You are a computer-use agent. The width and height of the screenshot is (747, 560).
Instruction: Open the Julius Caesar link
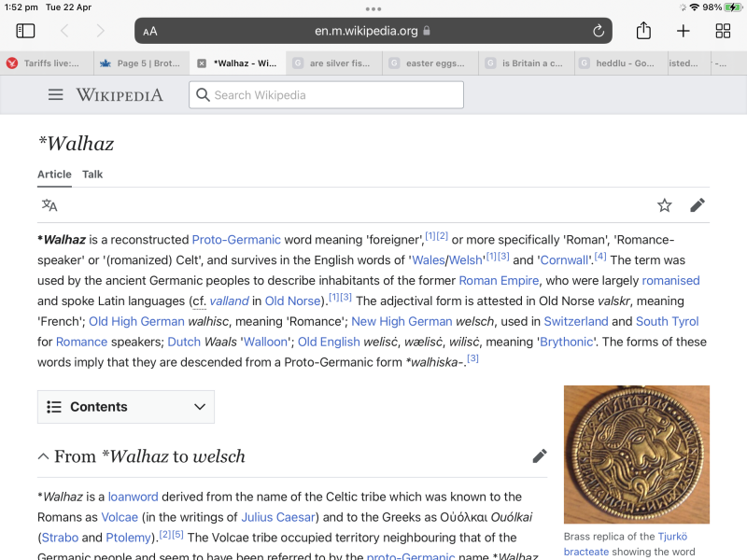278,517
